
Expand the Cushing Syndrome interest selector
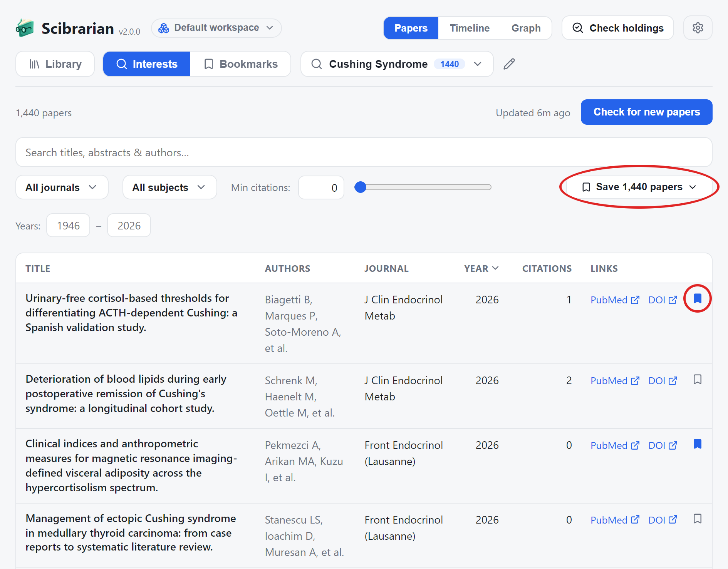pyautogui.click(x=397, y=64)
